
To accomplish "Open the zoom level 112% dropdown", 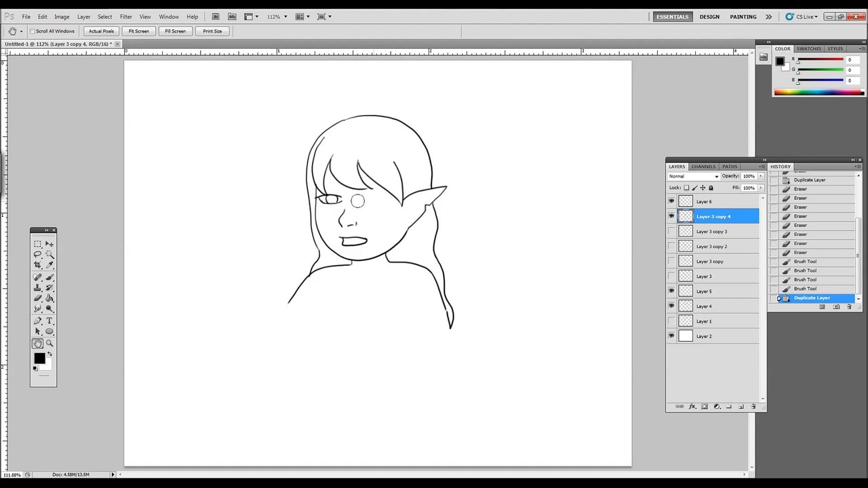I will 277,16.
